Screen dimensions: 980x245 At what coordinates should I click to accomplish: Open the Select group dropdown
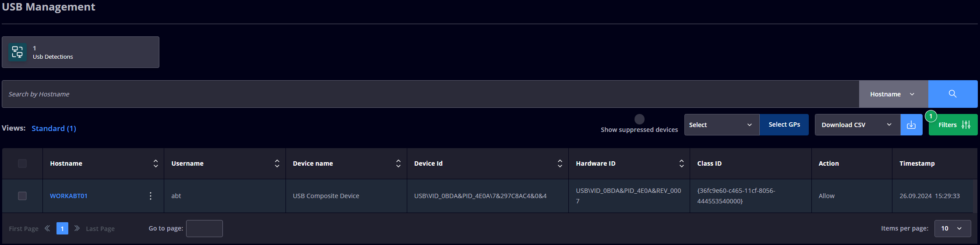[722, 125]
